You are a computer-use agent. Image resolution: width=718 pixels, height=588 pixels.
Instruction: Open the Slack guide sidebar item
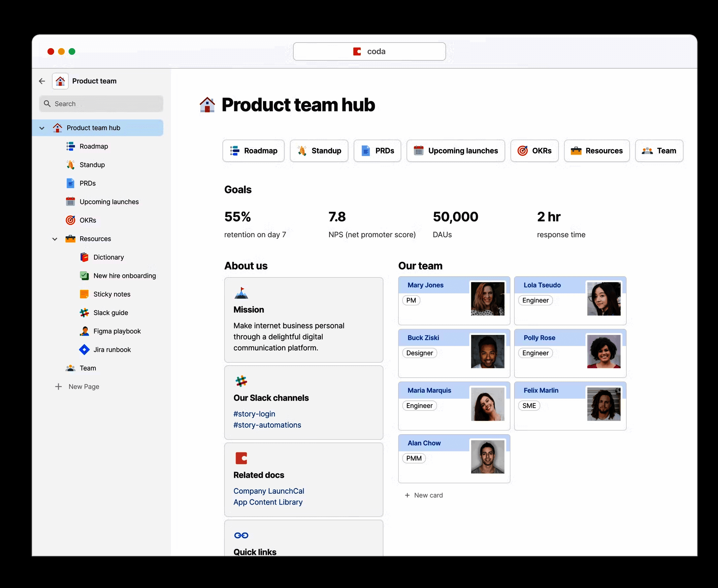tap(111, 312)
